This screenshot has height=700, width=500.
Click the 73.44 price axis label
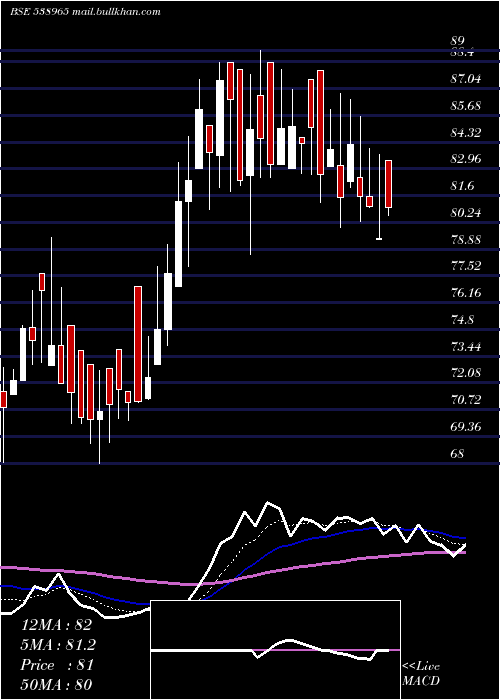coord(466,346)
